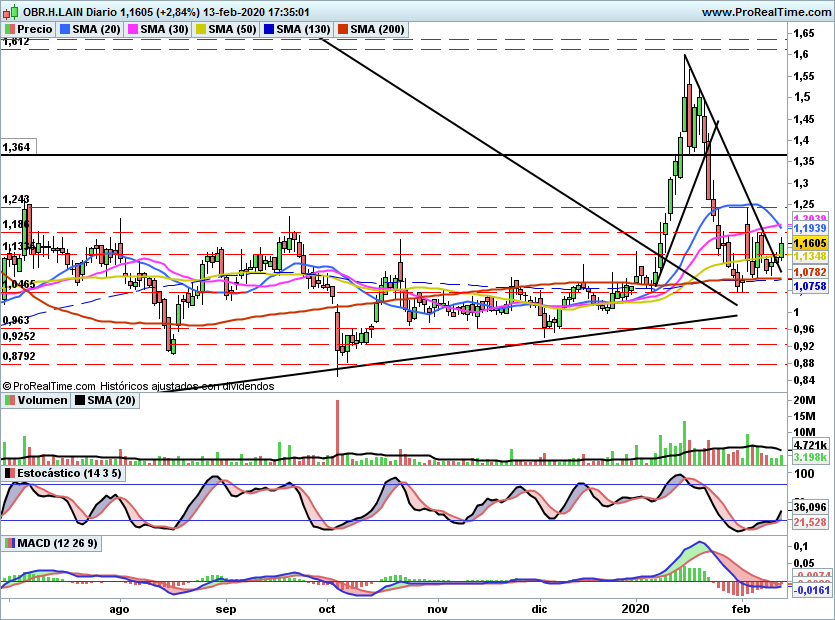The image size is (835, 620).
Task: Click the 2020 date axis marker
Action: point(635,609)
